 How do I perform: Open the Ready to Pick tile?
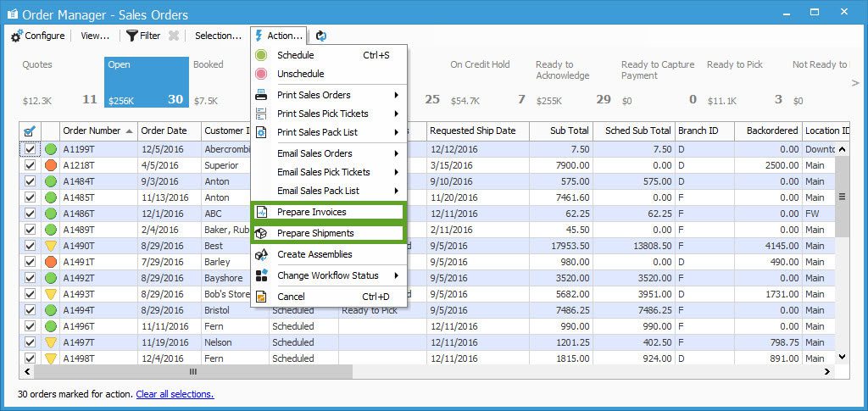coord(744,82)
